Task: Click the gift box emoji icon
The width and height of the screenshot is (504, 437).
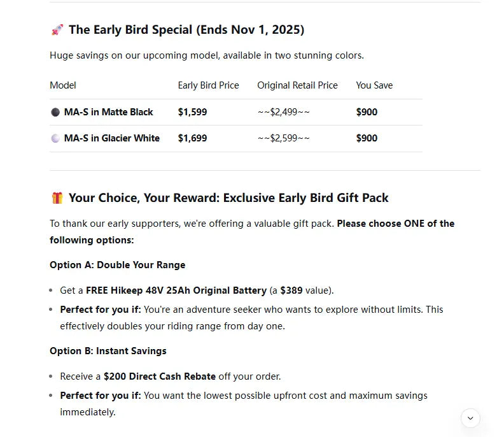Action: point(57,197)
